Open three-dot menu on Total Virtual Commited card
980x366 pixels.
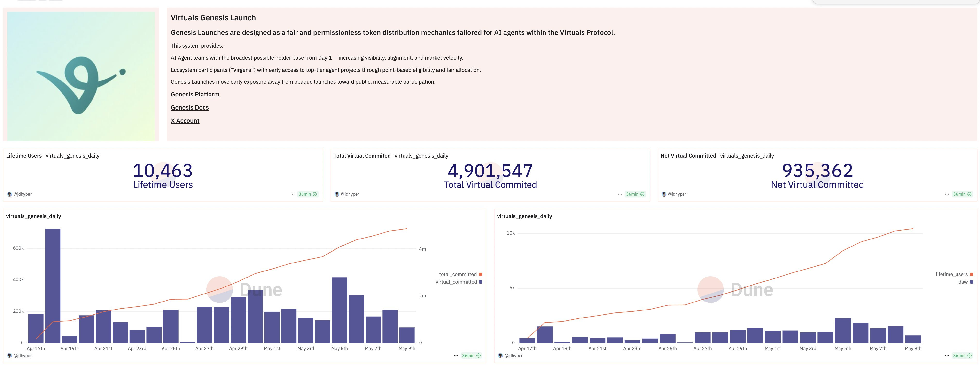coord(620,194)
